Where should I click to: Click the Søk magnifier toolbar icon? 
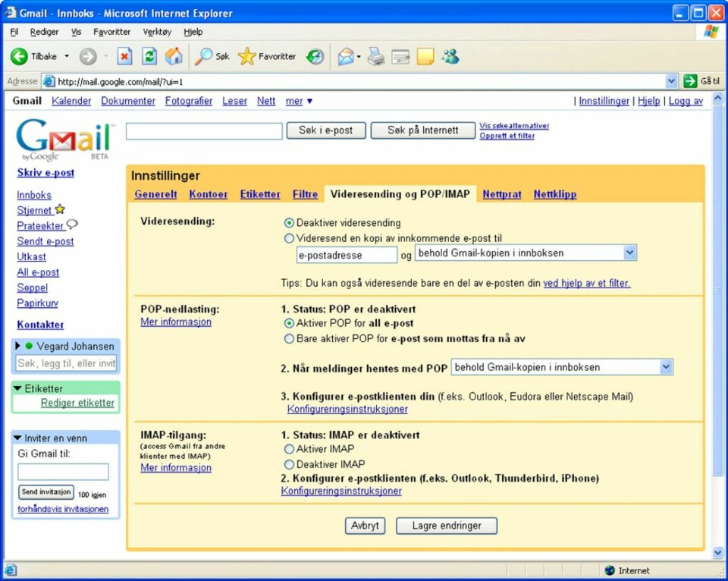pos(203,57)
